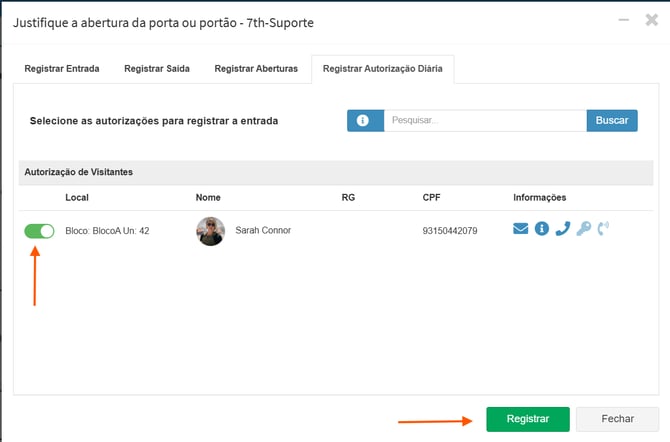Click the green Registrar button
This screenshot has height=442, width=670.
click(528, 419)
